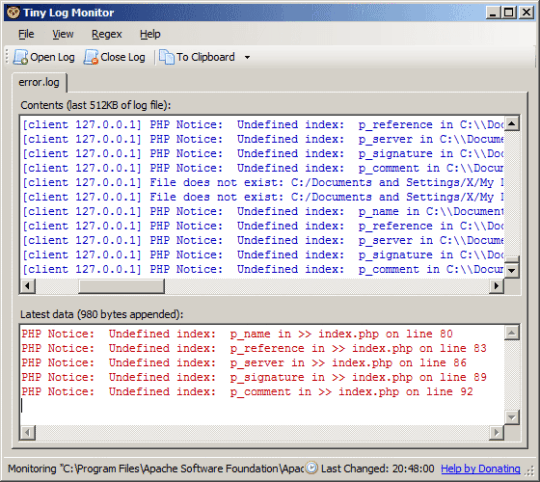
Task: Click the Latest data scroll up arrow
Action: [512, 332]
